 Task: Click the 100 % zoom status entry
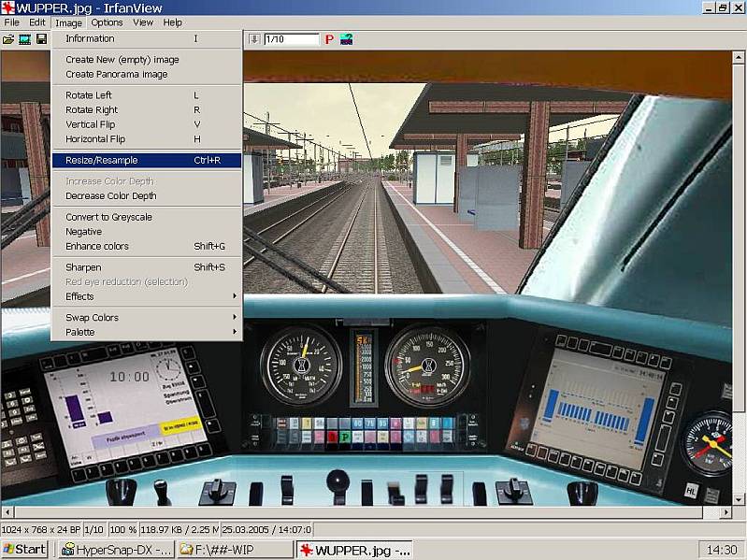coord(122,529)
